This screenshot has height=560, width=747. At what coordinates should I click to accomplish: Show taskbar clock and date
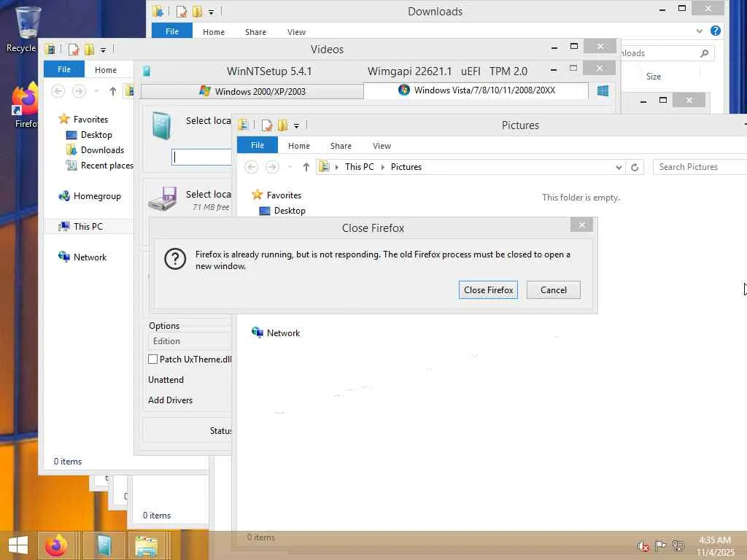click(715, 546)
